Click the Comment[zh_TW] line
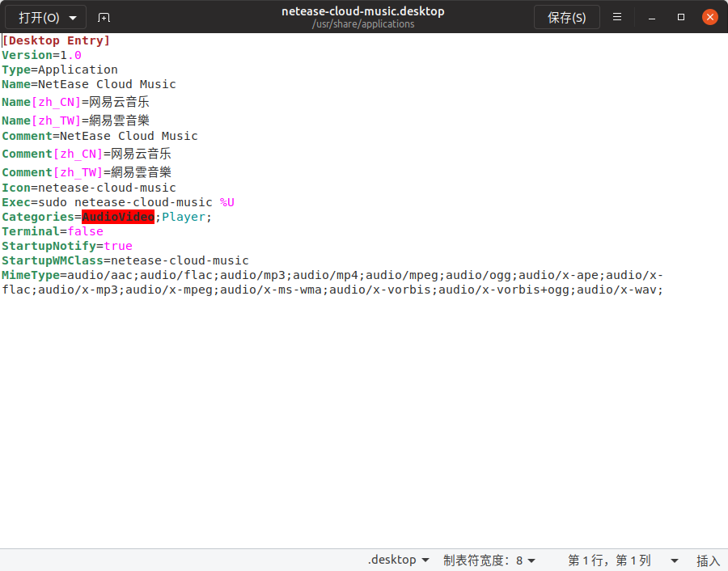Viewport: 728px width, 571px height. click(x=87, y=173)
